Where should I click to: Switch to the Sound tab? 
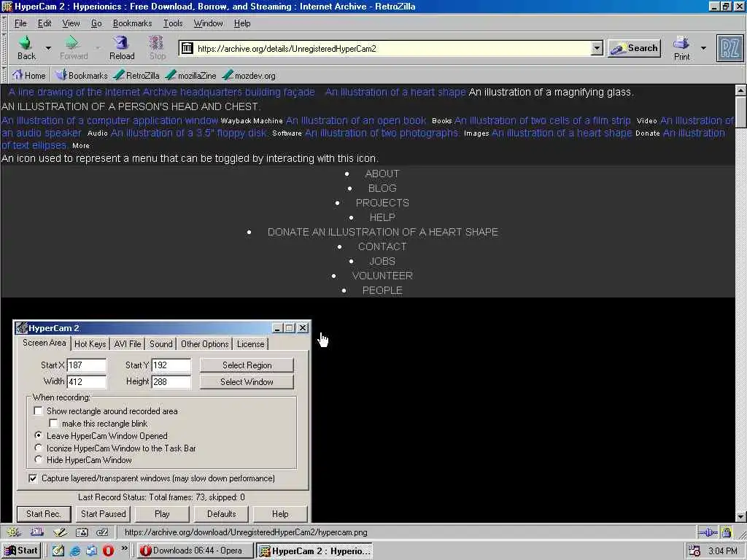(161, 344)
